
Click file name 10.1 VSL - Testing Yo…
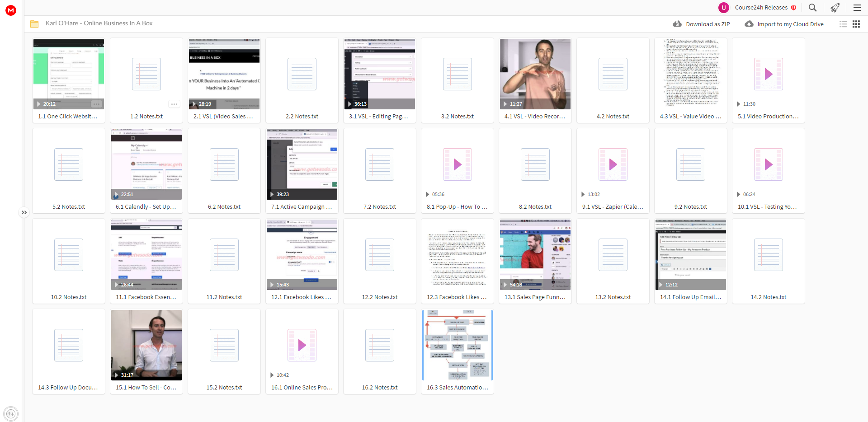coord(768,207)
